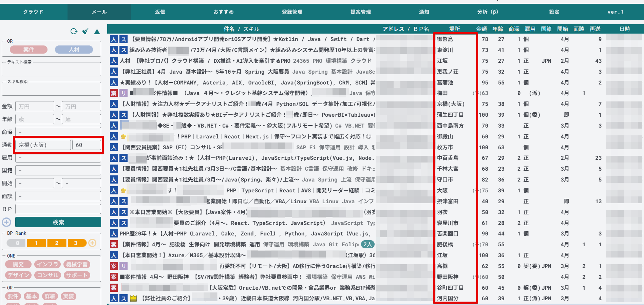
Task: Click the orange plus icon in BP Rank
Action: 92,243
